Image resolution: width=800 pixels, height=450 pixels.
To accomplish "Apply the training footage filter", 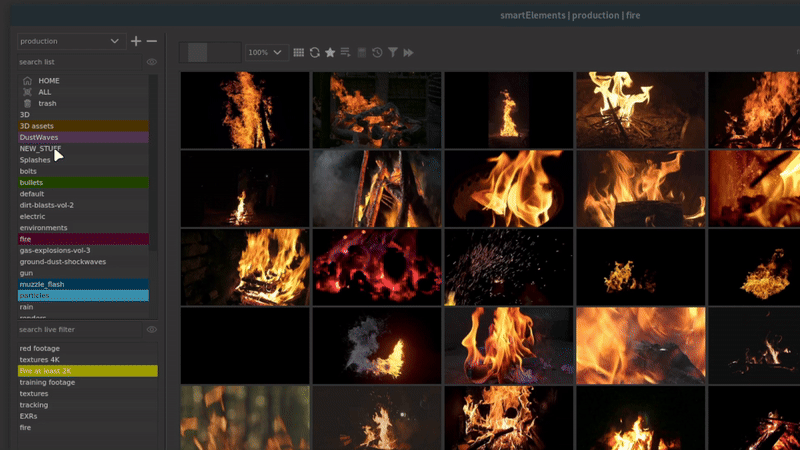I will pos(88,382).
